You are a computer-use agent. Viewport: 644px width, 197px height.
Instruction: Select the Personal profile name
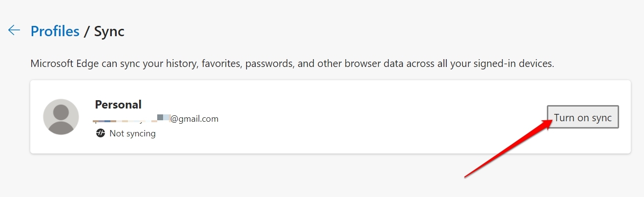click(118, 104)
